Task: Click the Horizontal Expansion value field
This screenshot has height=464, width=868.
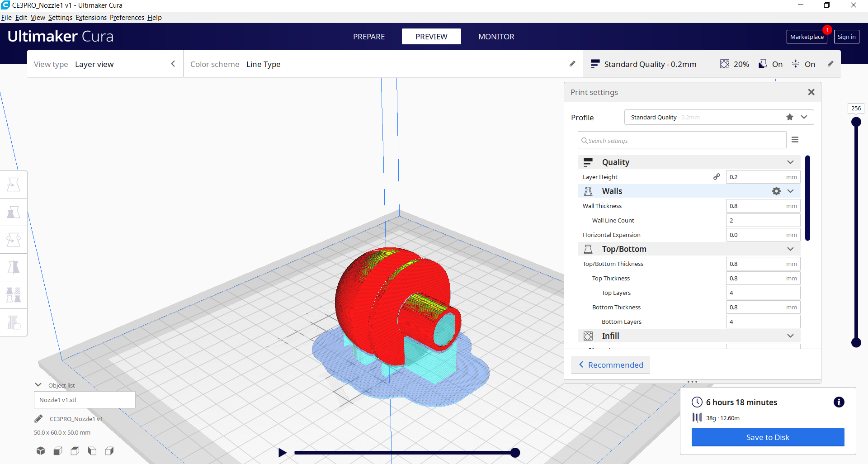Action: click(763, 235)
